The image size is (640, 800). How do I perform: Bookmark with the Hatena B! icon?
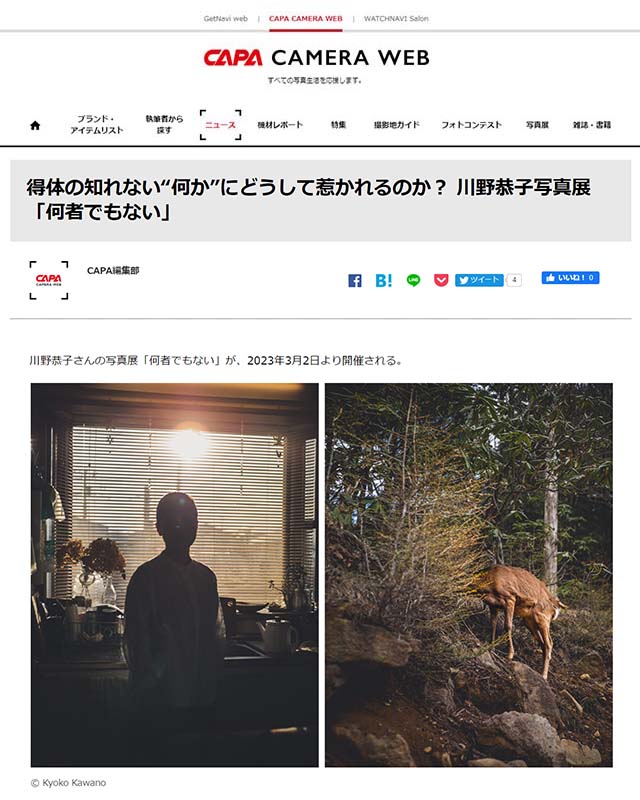click(384, 280)
